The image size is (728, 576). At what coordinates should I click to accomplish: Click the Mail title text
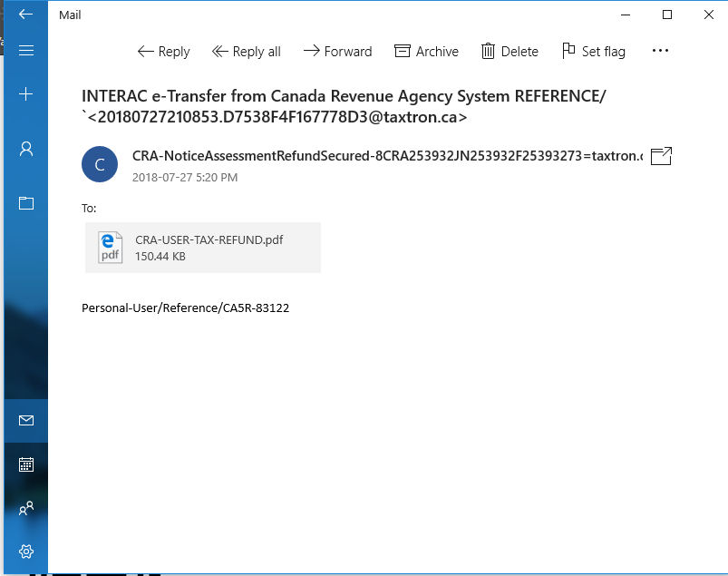[x=70, y=15]
